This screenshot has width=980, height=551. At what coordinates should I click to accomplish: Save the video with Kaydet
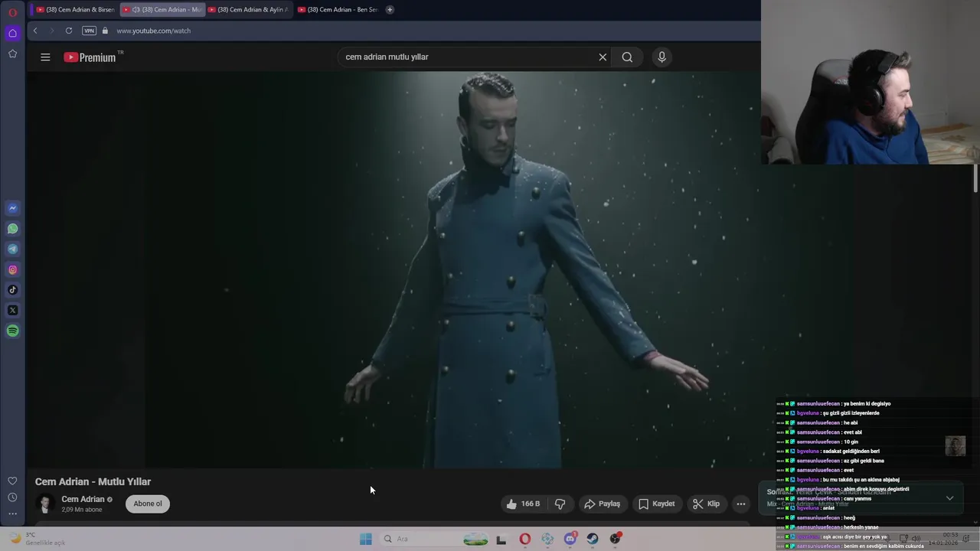pyautogui.click(x=656, y=504)
